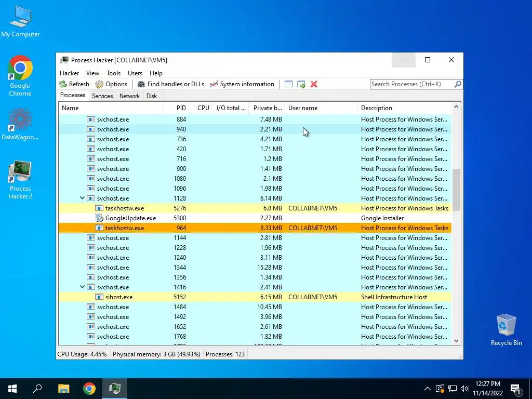Screen dimensions: 532x399
Task: Select svchost.exe with PID 1484
Action: tap(255, 307)
